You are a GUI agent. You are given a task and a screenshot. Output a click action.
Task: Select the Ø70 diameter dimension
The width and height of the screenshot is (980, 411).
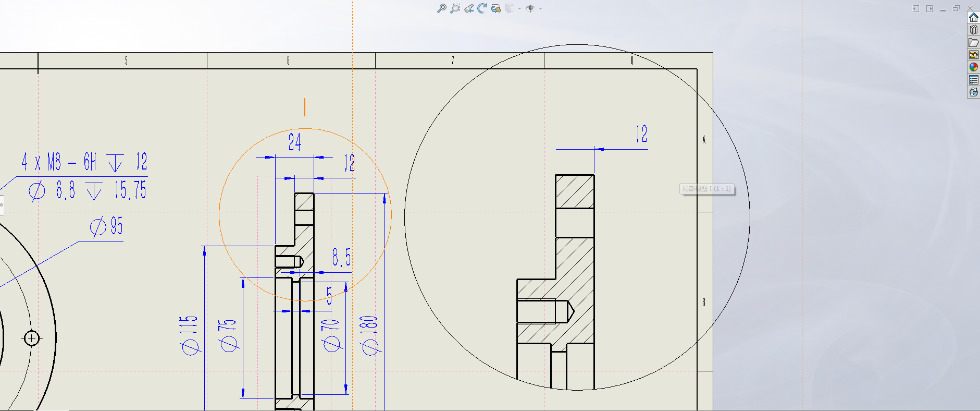331,335
